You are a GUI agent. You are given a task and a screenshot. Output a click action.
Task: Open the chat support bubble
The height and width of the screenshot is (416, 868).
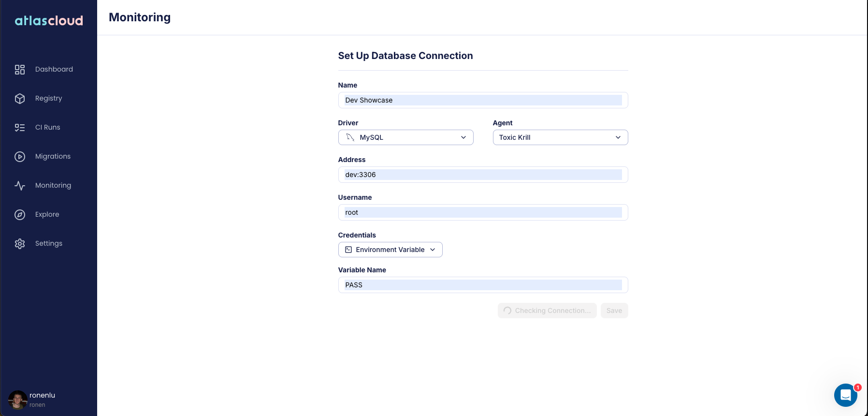click(846, 395)
